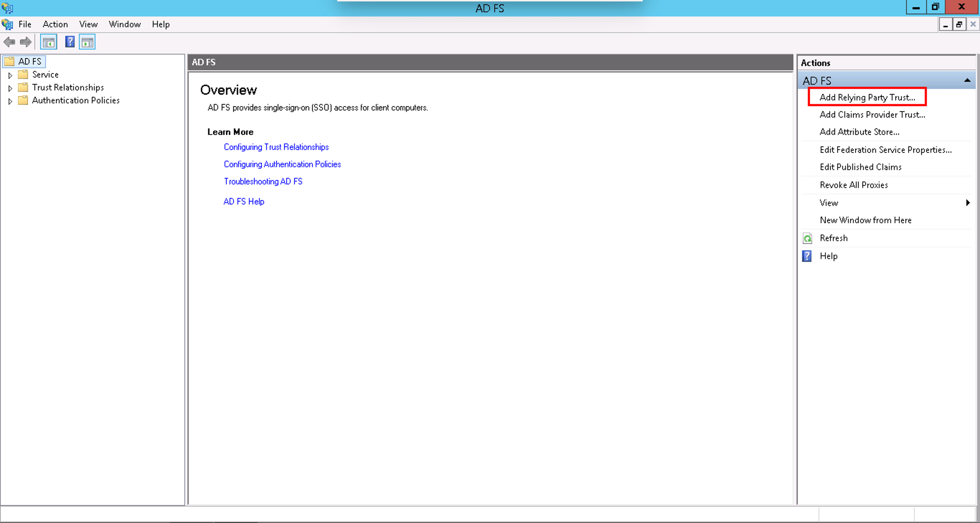
Task: Click the Learn More heading text
Action: coord(230,132)
